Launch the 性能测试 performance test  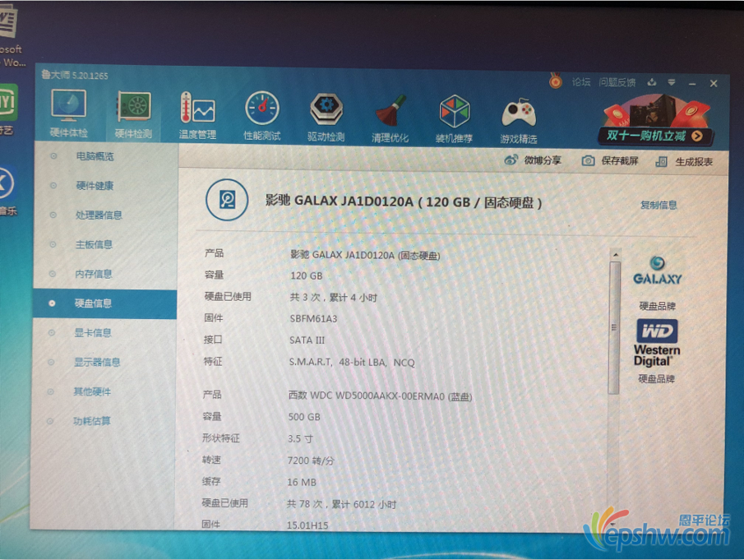(262, 115)
